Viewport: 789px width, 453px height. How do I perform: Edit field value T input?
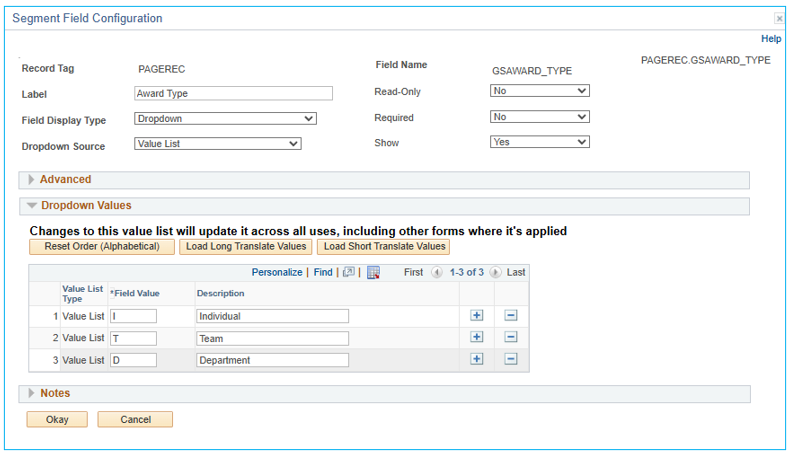pyautogui.click(x=133, y=338)
